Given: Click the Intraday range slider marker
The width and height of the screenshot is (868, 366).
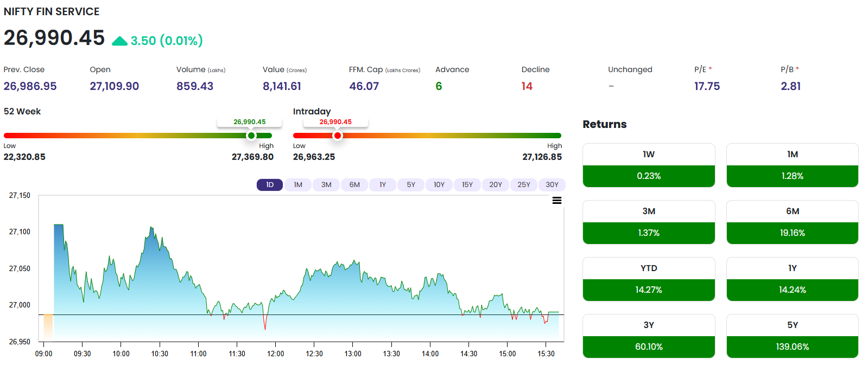Looking at the screenshot, I should pos(338,136).
